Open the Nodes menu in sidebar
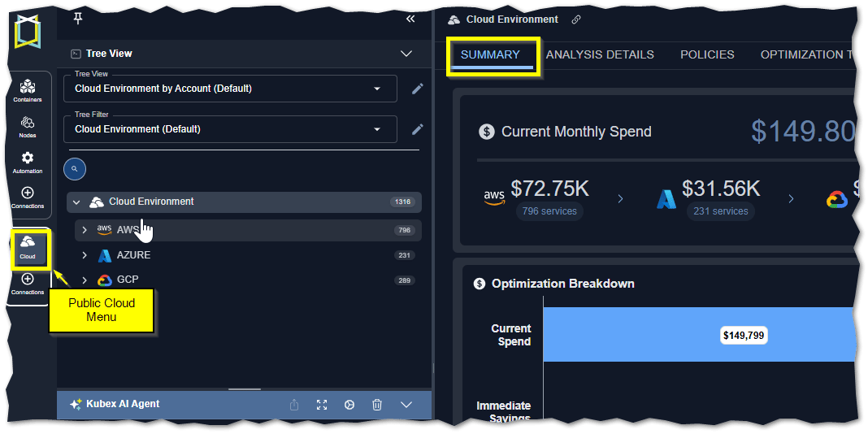Viewport: 868px width, 434px height. click(x=27, y=127)
